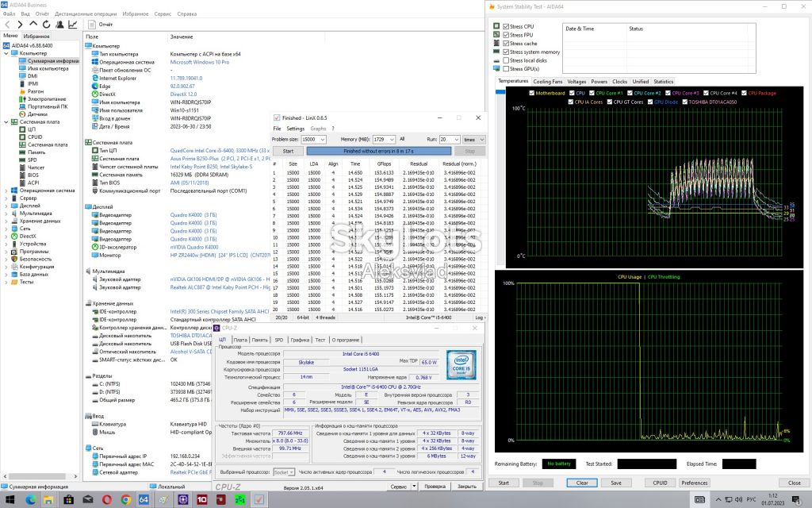The height and width of the screenshot is (508, 812).
Task: Click LinX finished progress bar
Action: tap(378, 152)
